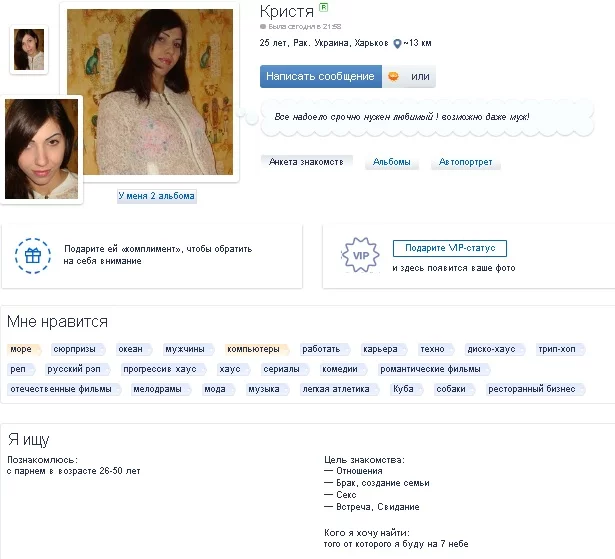
Task: Click the 'легкая атлетика' interest tag
Action: click(x=339, y=389)
